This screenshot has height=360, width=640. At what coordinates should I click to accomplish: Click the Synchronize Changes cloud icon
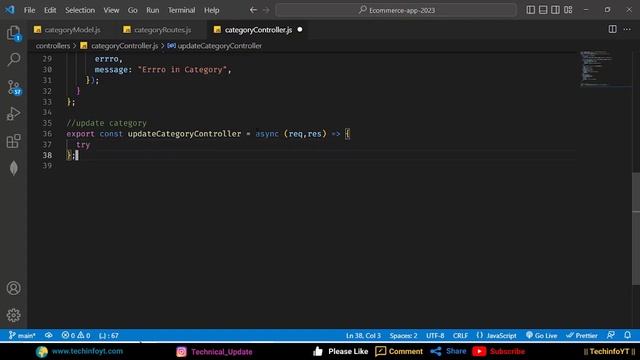[49, 336]
